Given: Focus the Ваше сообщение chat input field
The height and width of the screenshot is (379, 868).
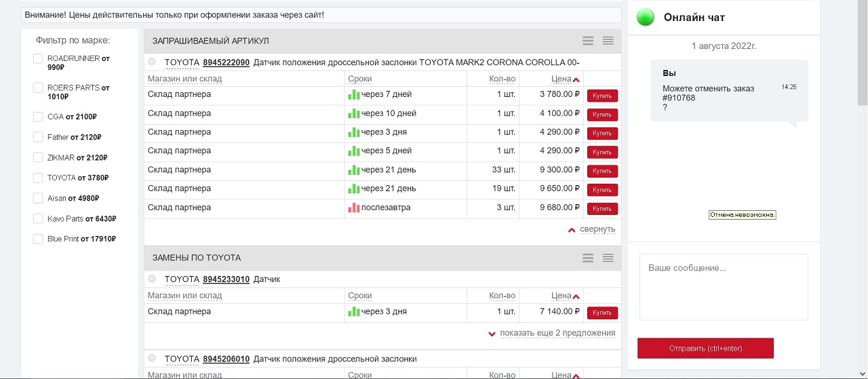Looking at the screenshot, I should 723,286.
